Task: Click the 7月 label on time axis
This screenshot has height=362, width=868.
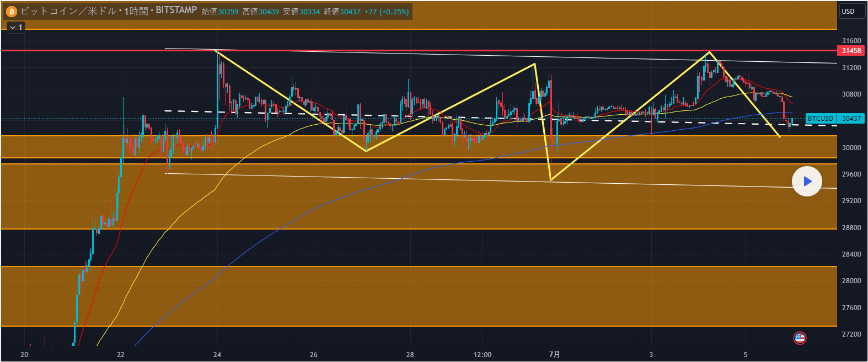Action: (x=554, y=354)
